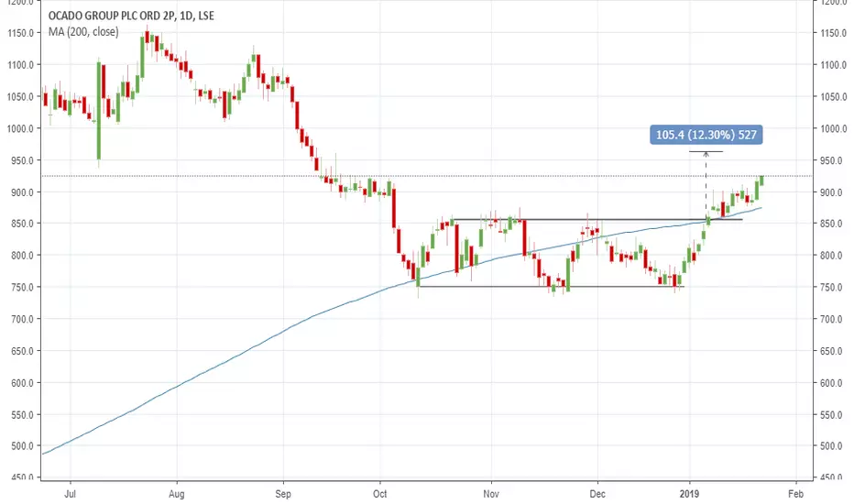Click the Aug label on time axis
Screen dimensions: 854x504
coord(177,494)
